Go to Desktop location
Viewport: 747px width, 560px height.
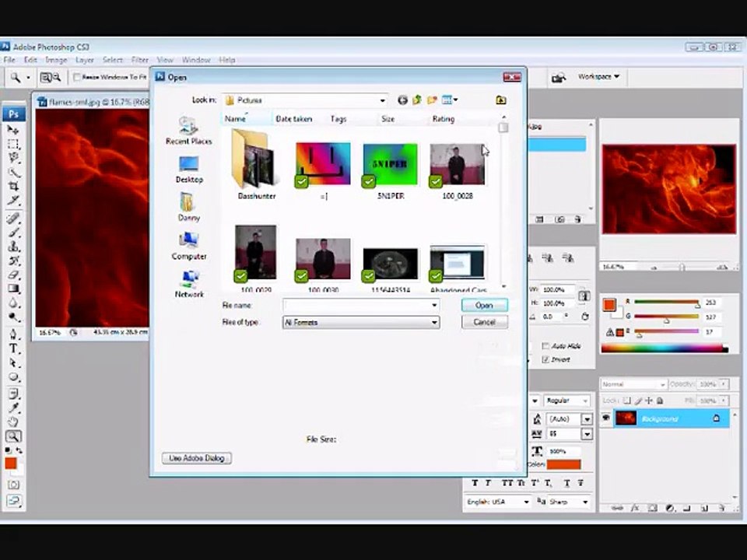(188, 170)
